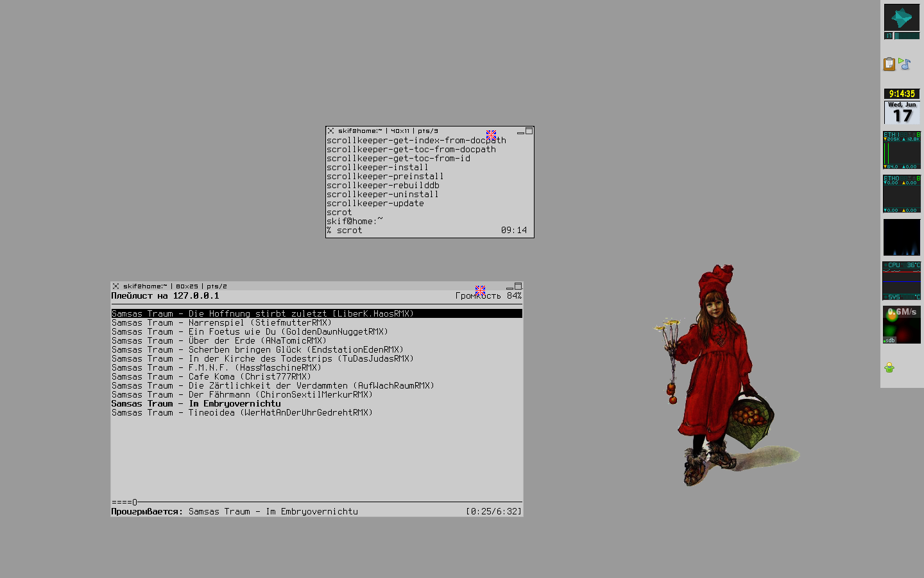924x578 pixels.
Task: Select track 'Tineoidea (WerHatAnDerUhrGedrehtRMX)'
Action: click(x=243, y=412)
